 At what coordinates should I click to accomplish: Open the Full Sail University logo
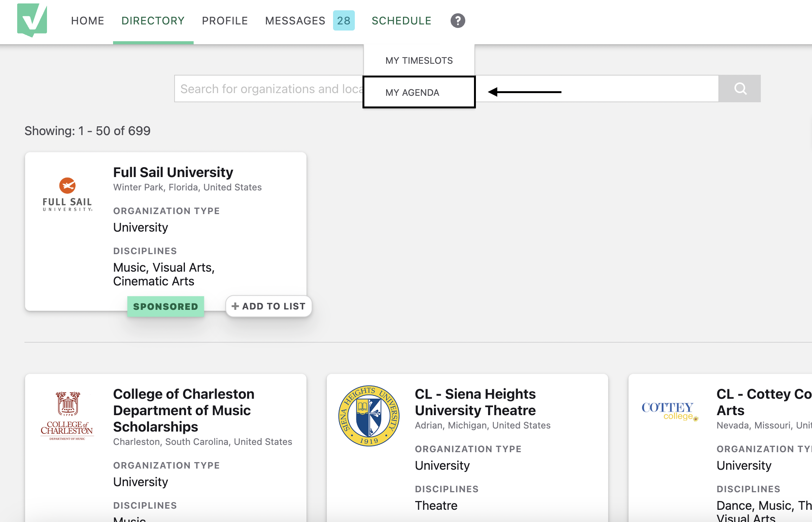click(x=68, y=194)
